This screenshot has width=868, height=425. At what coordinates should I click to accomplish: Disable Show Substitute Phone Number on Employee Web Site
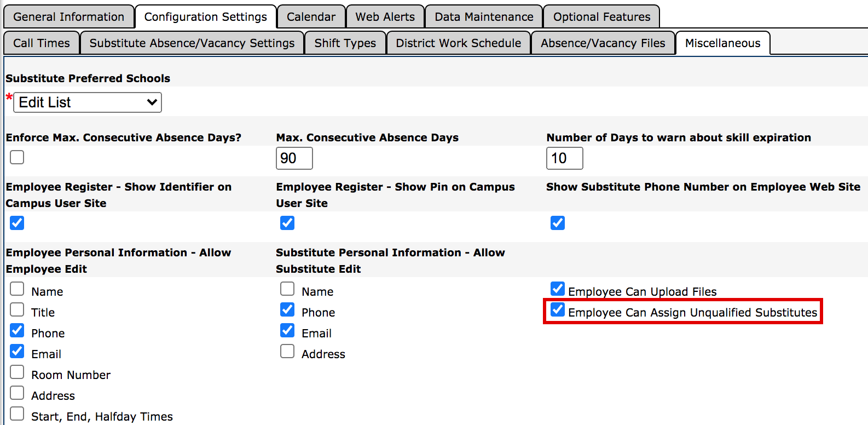pos(558,223)
